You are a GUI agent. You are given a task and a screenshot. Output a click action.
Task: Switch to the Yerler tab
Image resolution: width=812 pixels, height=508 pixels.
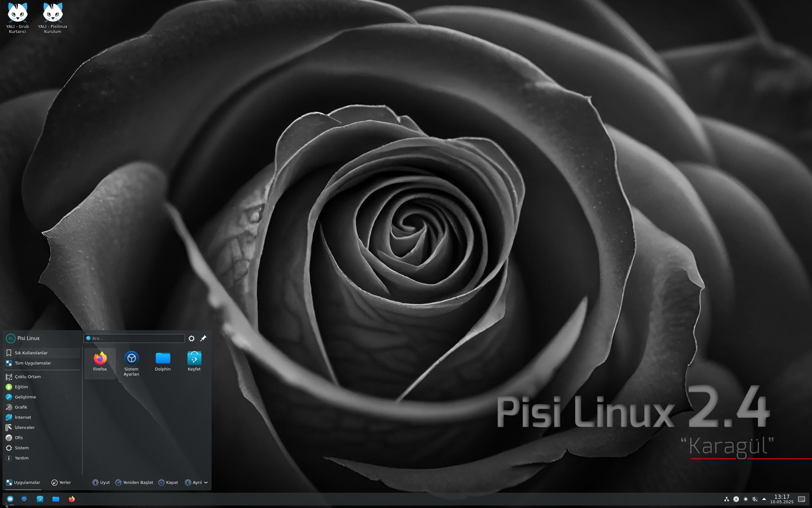(x=61, y=483)
